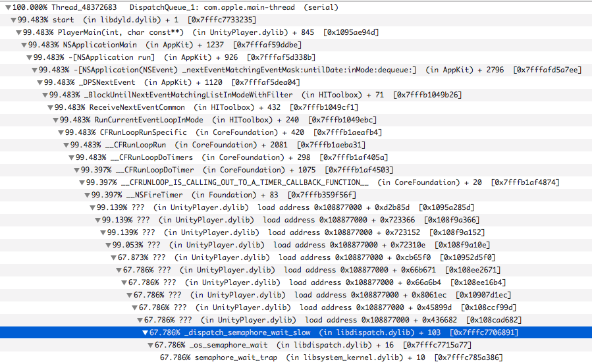Collapse the selected _dispatch_semaphore_wait_slow triangle
This screenshot has width=592, height=364.
146,332
